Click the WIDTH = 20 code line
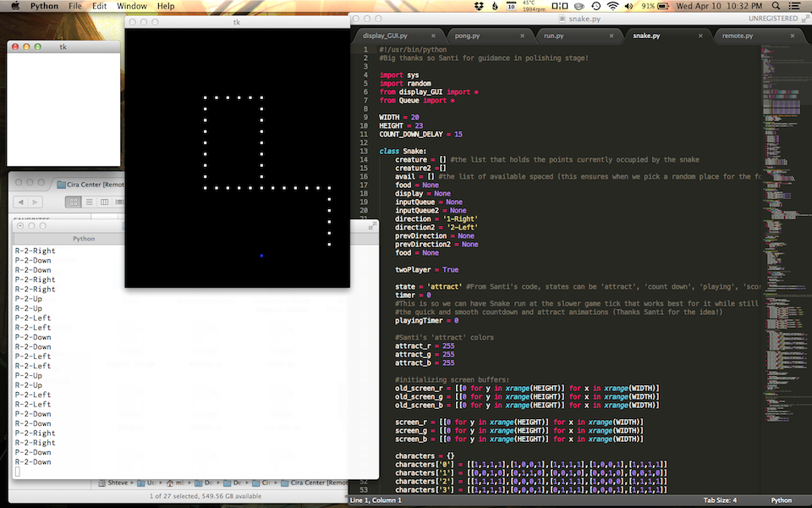The width and height of the screenshot is (812, 508). (399, 117)
